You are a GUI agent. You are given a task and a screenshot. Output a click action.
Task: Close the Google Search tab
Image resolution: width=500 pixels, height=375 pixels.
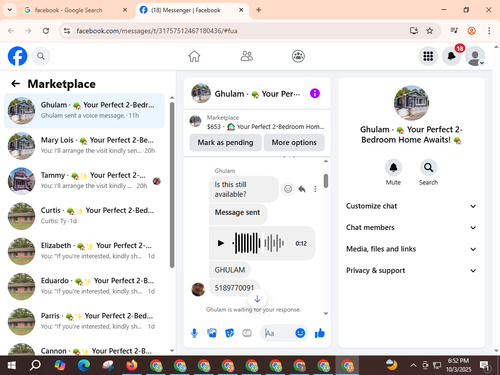[125, 10]
